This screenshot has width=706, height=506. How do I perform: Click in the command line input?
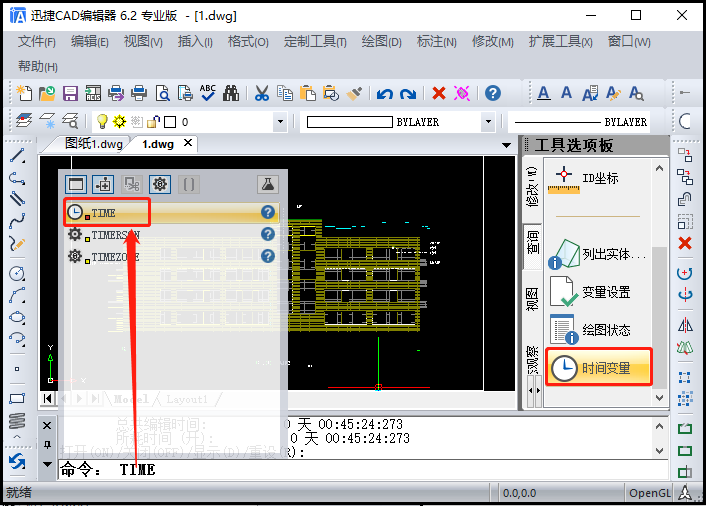[362, 470]
